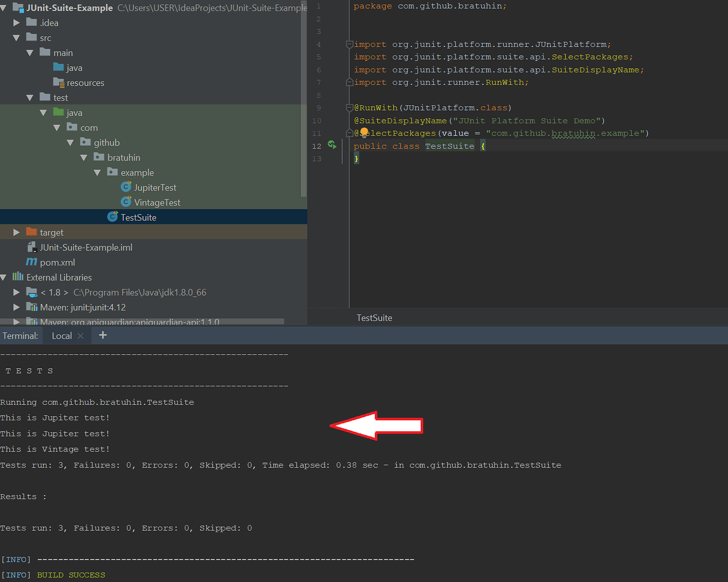The width and height of the screenshot is (728, 582).
Task: Collapse the bratuhin package arrow
Action: (x=84, y=157)
